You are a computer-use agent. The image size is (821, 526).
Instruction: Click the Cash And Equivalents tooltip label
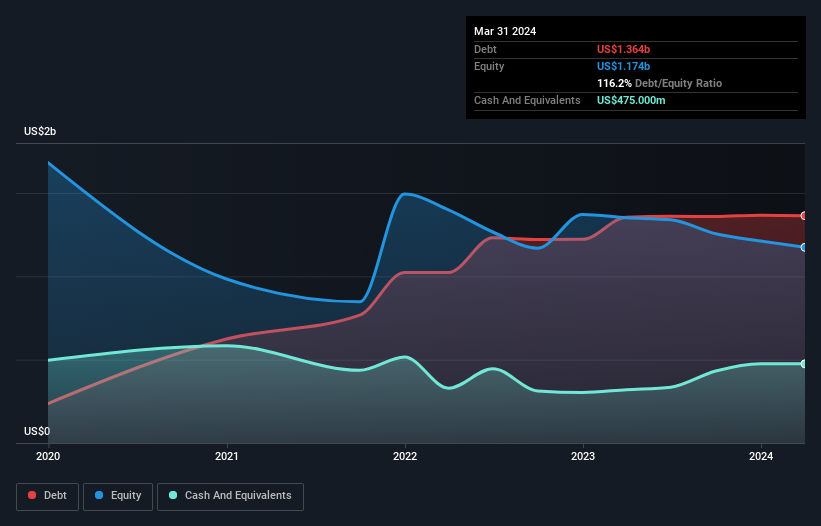(527, 100)
